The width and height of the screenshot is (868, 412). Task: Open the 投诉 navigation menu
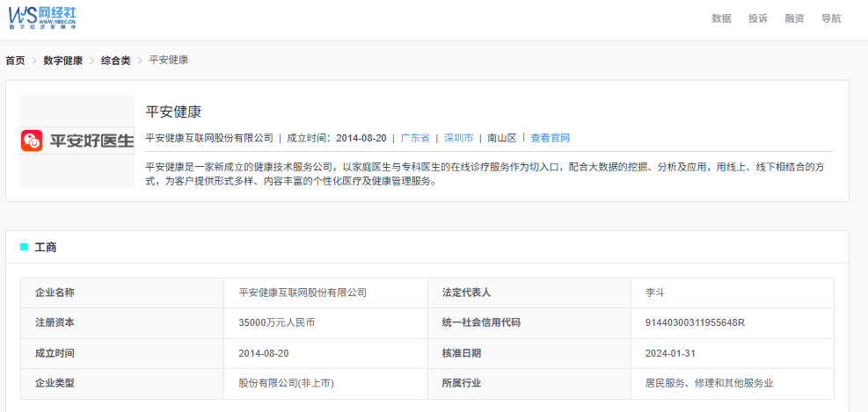[x=757, y=18]
